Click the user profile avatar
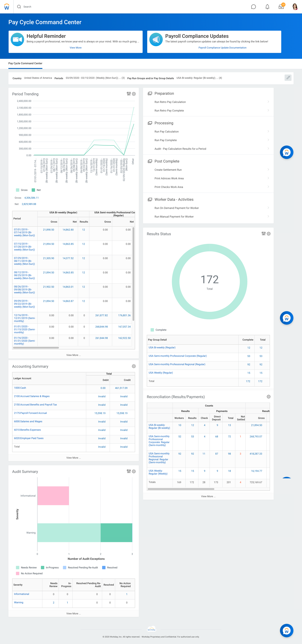 click(295, 7)
